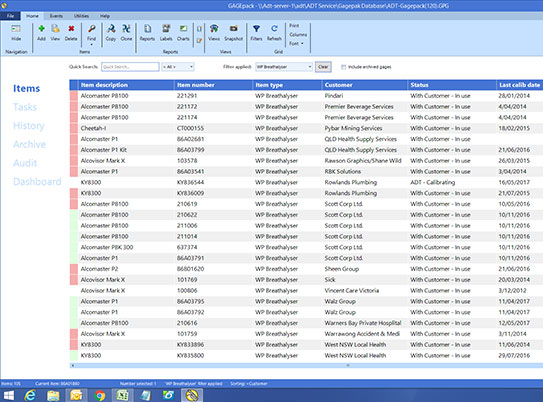This screenshot has height=402, width=543.
Task: Open the Labels tool
Action: point(166,33)
